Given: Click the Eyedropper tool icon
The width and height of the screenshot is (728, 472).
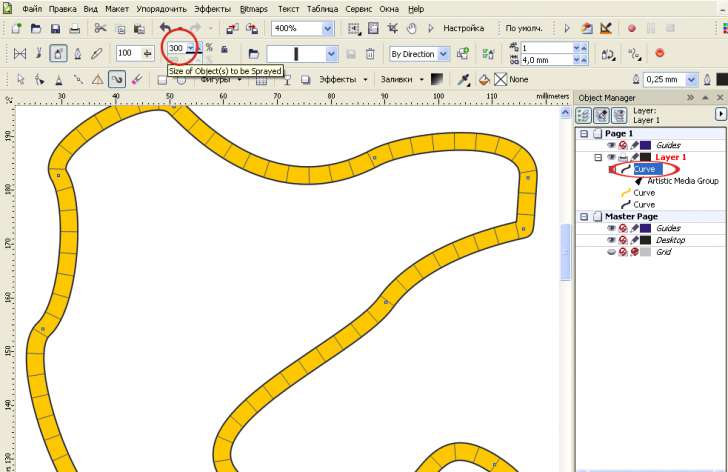Looking at the screenshot, I should [463, 80].
